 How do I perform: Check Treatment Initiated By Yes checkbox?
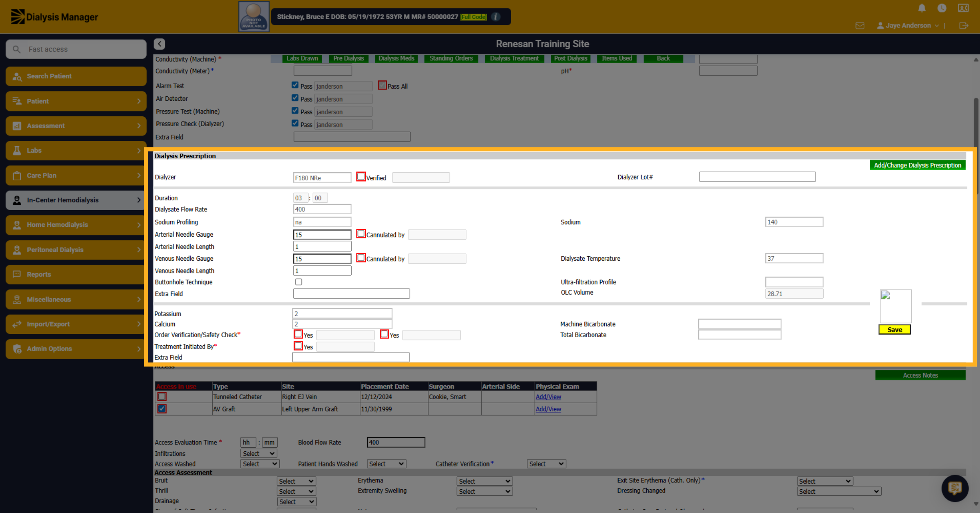(298, 346)
